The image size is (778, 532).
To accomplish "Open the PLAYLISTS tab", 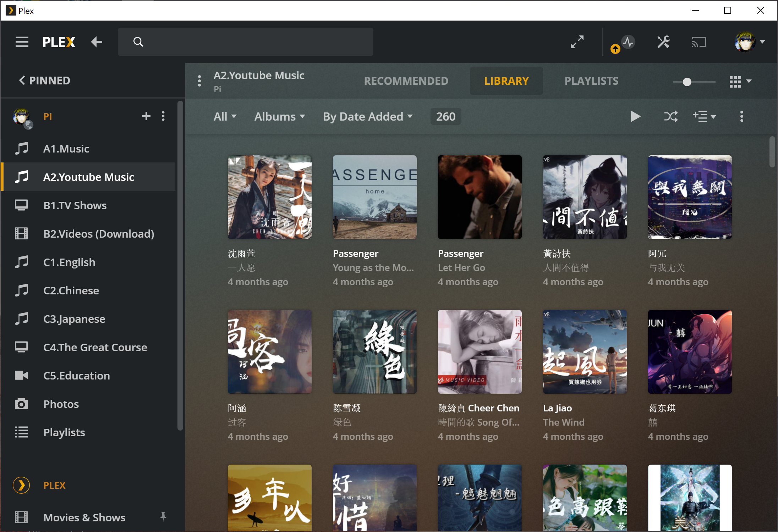I will 591,81.
